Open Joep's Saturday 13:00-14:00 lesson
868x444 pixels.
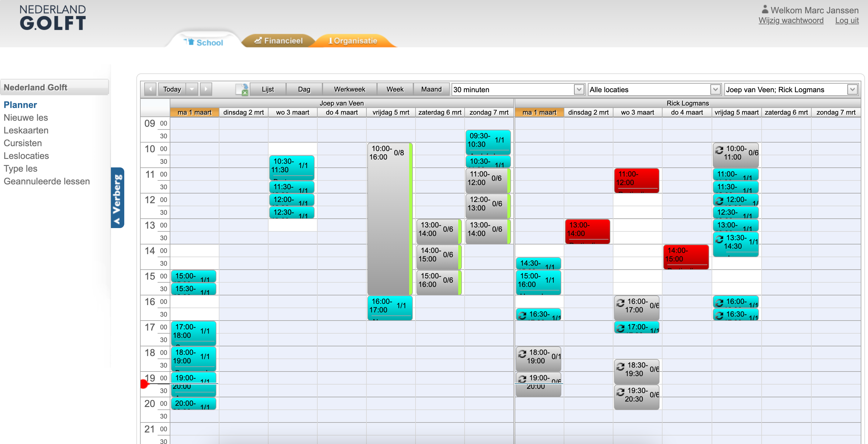click(x=439, y=232)
